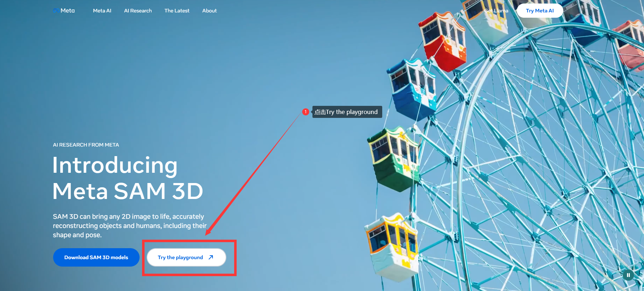
Task: Click the red numbered step marker 1
Action: [305, 112]
